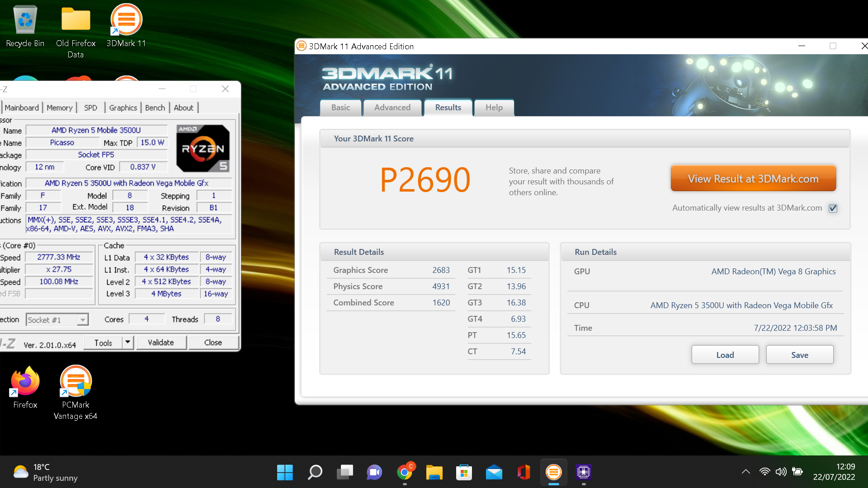Screen dimensions: 868x488
Task: Open the Recycle Bin desktop icon
Action: tap(25, 26)
